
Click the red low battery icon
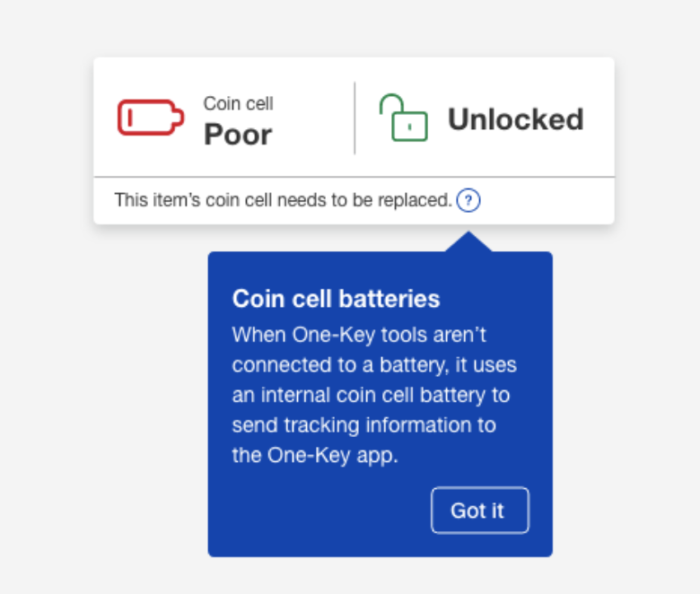[151, 118]
